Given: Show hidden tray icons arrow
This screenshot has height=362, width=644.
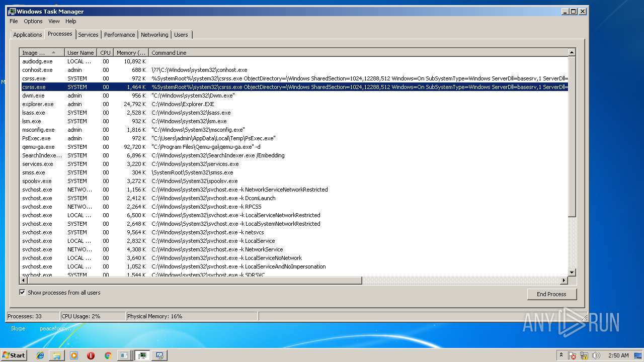Looking at the screenshot, I should pos(561,355).
